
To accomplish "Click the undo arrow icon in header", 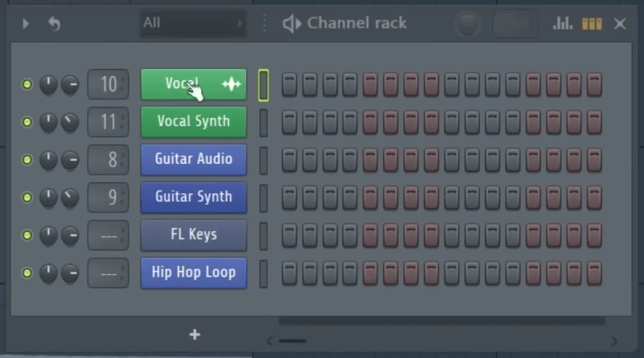I will 54,24.
